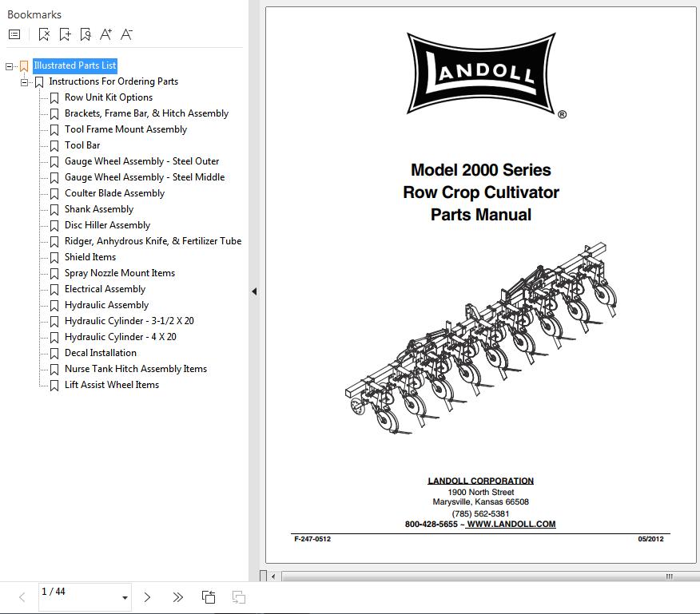The height and width of the screenshot is (614, 700).
Task: Jump to Decal Installation
Action: pyautogui.click(x=101, y=353)
